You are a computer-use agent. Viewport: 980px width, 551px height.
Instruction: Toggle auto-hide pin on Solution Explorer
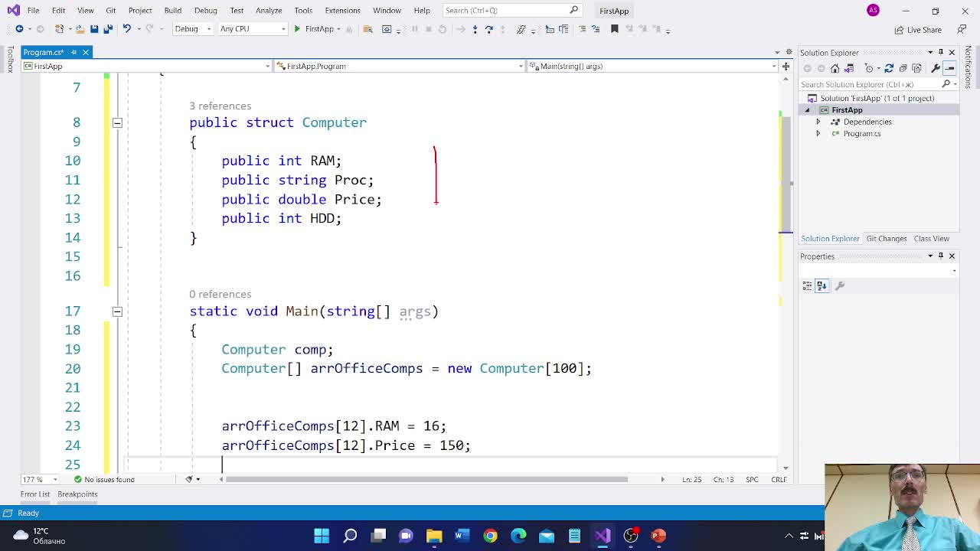coord(941,52)
